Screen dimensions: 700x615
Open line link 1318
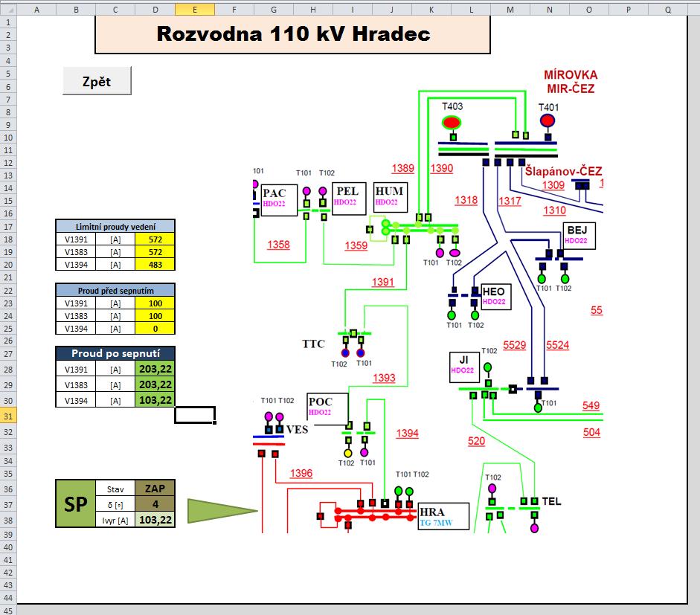[x=466, y=200]
